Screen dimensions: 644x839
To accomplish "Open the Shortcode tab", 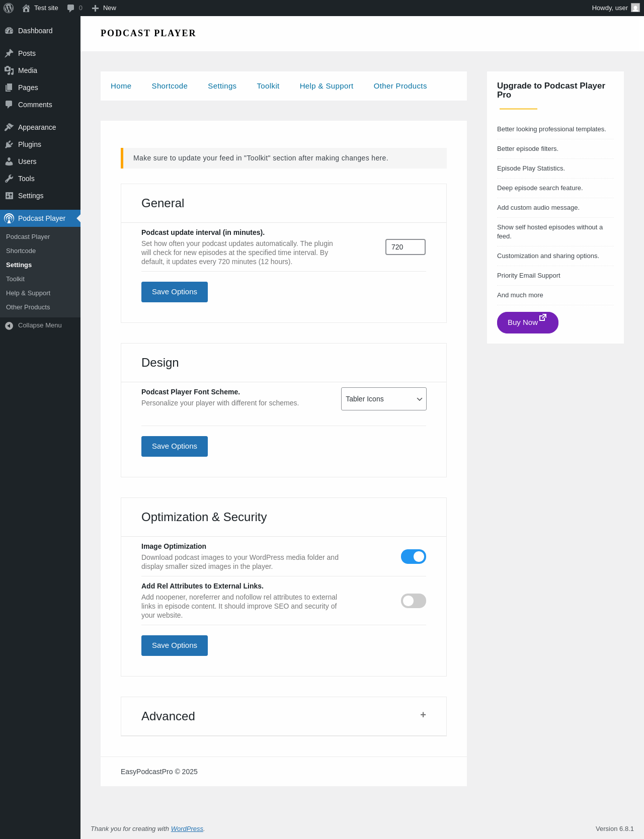I will click(x=170, y=86).
